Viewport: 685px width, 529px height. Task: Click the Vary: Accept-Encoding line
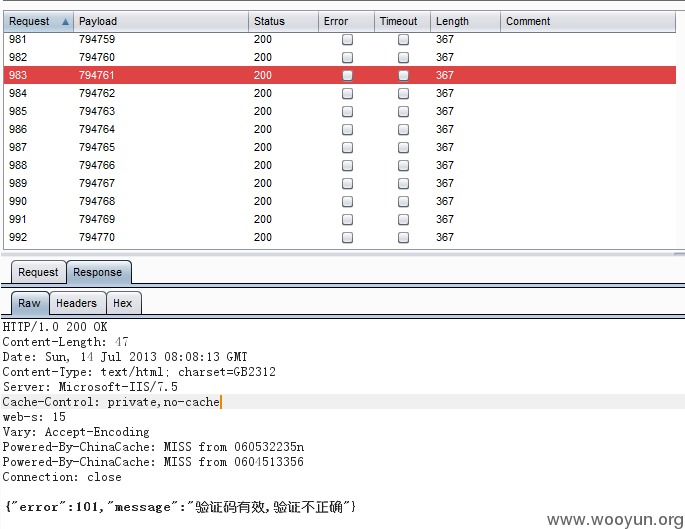(x=76, y=432)
